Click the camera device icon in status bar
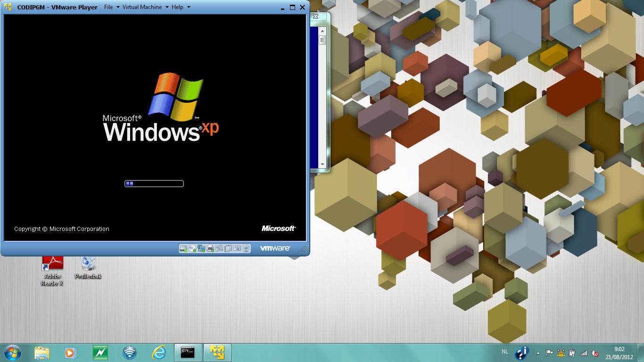This screenshot has width=644, height=362. pos(237,248)
